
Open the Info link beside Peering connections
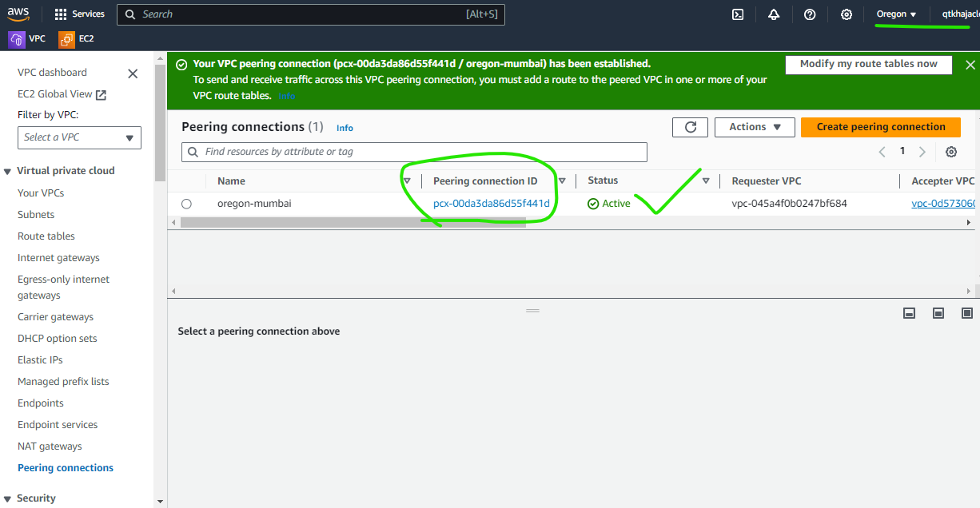tap(345, 128)
